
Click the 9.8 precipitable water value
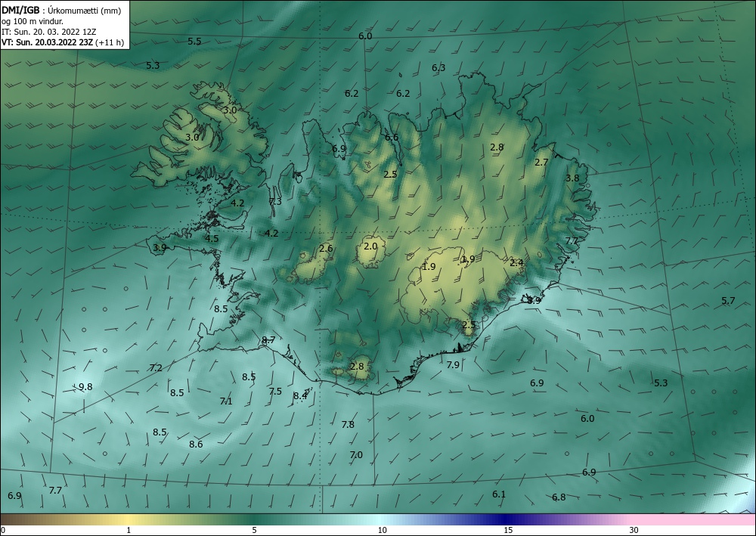85,386
